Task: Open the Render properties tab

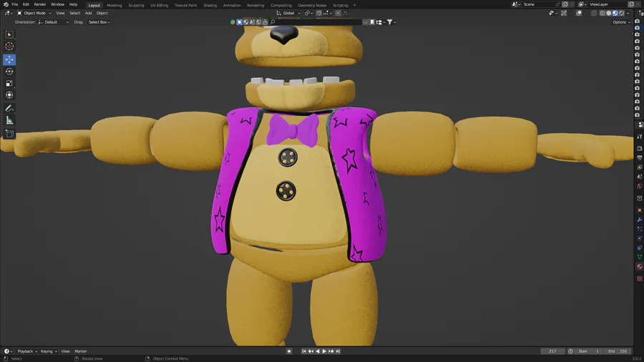Action: (640, 148)
